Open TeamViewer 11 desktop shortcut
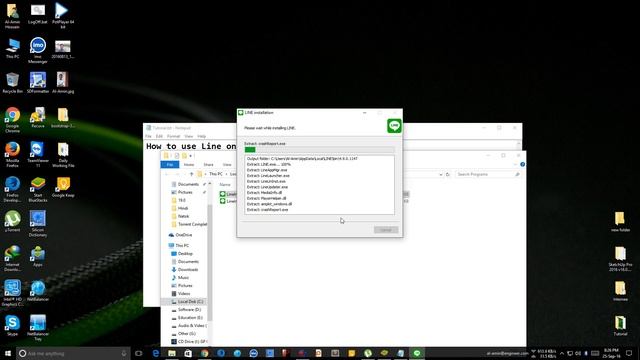The image size is (640, 360). tap(38, 154)
